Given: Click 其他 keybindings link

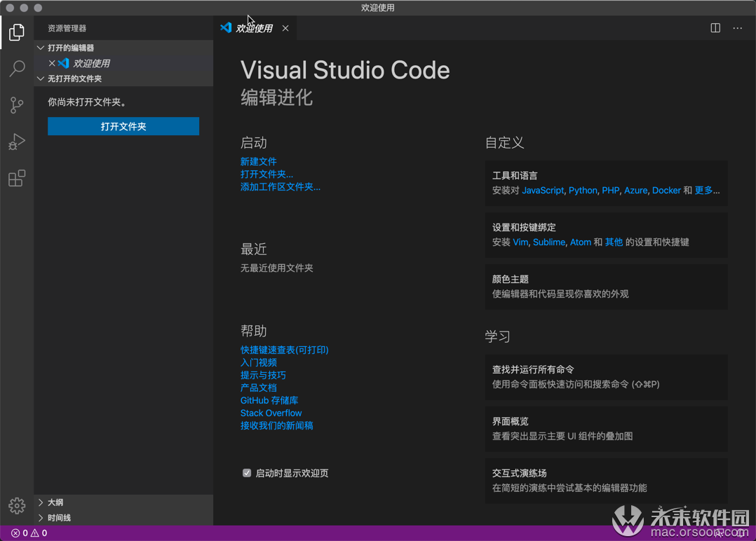Looking at the screenshot, I should 614,242.
